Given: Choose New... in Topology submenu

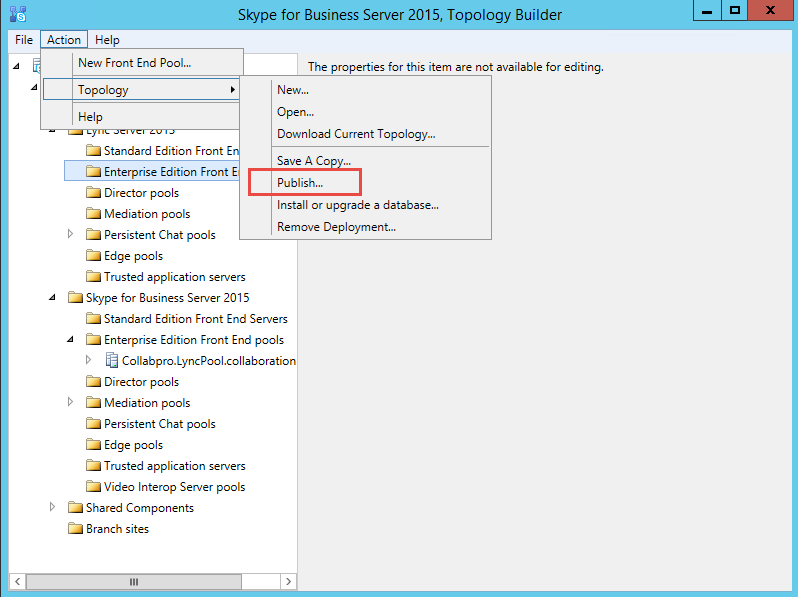Looking at the screenshot, I should pyautogui.click(x=365, y=90).
